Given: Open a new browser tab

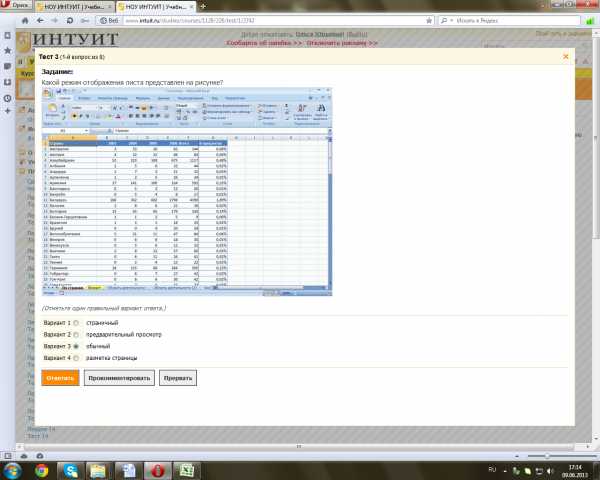Looking at the screenshot, I should [203, 6].
